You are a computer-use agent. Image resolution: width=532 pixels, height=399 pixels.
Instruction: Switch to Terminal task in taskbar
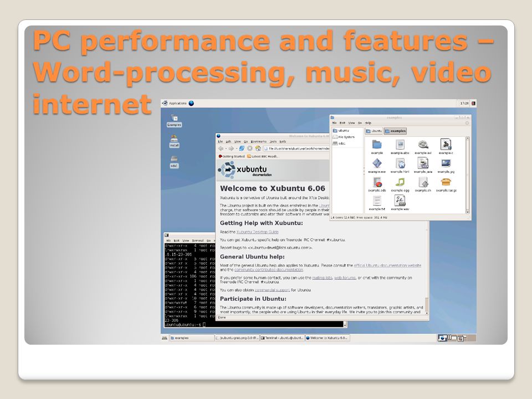(x=282, y=338)
